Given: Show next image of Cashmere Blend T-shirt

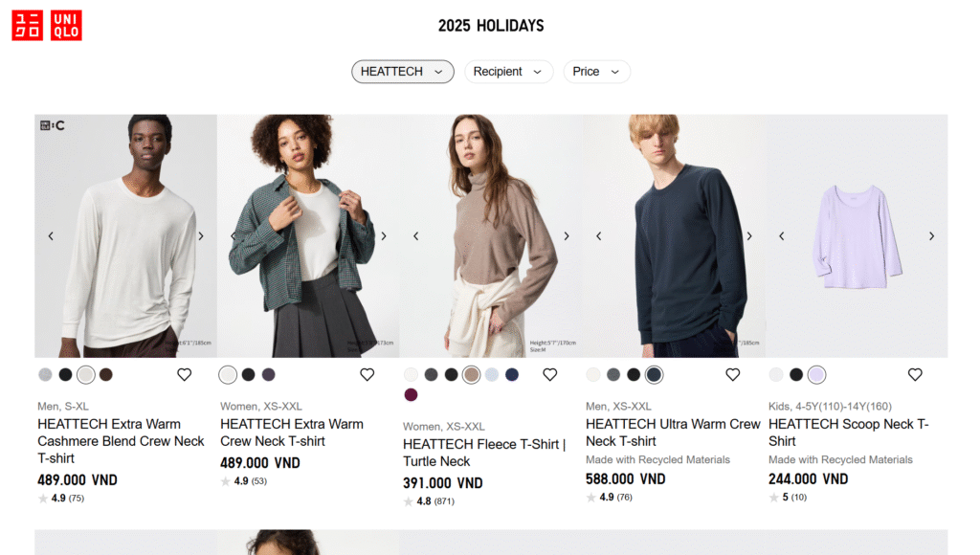Looking at the screenshot, I should click(x=201, y=236).
